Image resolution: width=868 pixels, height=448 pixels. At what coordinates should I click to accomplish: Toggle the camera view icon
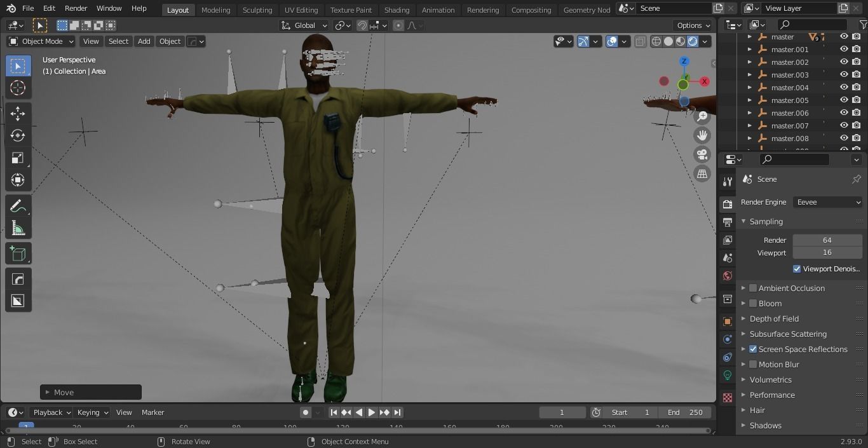[702, 154]
